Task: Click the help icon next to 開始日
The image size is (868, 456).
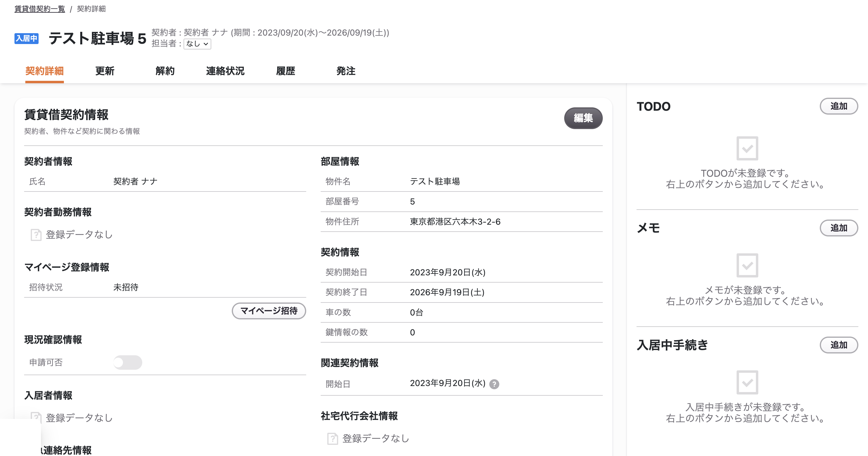Action: click(x=494, y=384)
